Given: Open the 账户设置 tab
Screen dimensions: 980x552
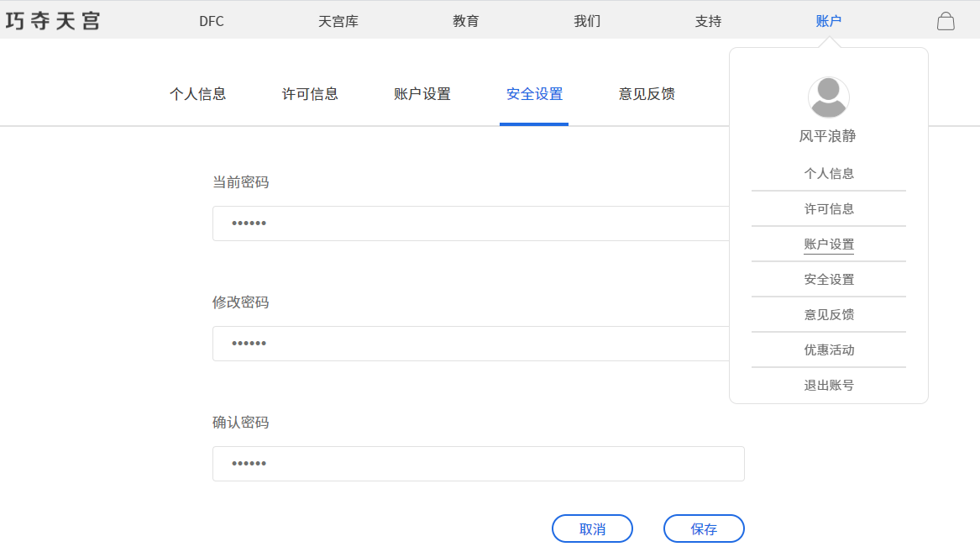Looking at the screenshot, I should (x=422, y=94).
